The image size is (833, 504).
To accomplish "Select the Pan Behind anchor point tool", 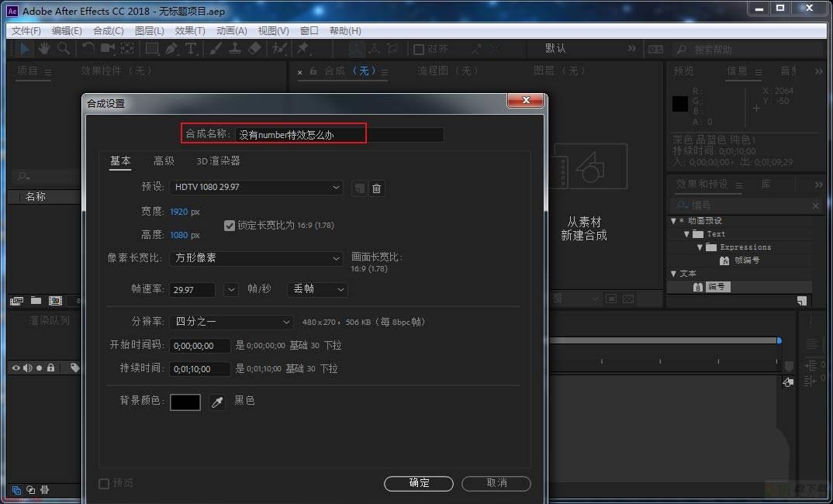I will point(127,49).
